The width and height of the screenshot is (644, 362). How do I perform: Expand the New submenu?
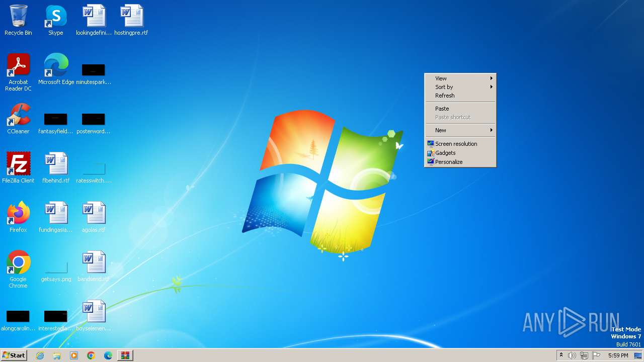pyautogui.click(x=460, y=130)
